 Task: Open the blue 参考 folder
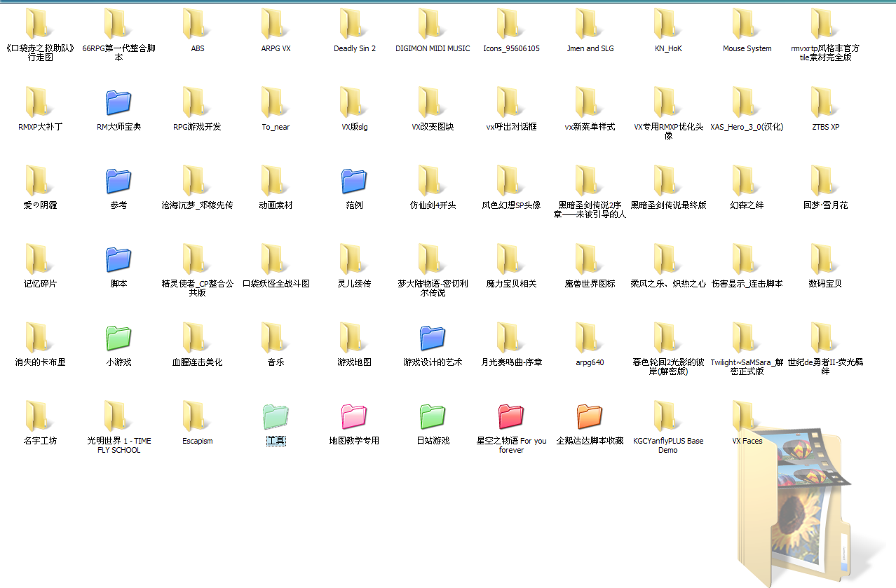pos(118,181)
